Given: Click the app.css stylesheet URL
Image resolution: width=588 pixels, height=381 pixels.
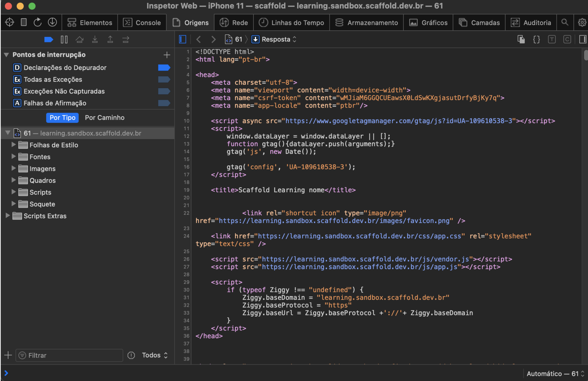Looking at the screenshot, I should pos(360,236).
